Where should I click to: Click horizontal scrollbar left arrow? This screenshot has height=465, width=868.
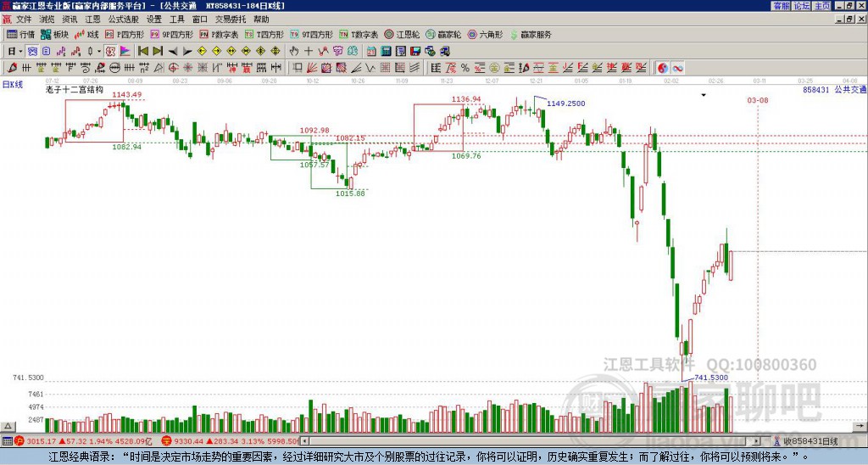click(x=304, y=441)
